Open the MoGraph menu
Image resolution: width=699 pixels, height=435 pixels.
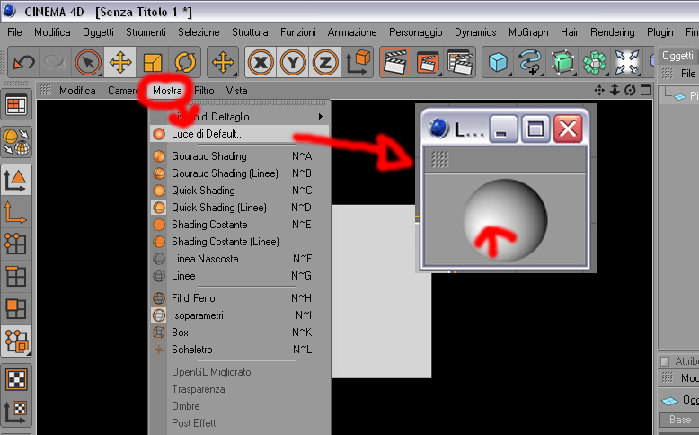(x=528, y=32)
